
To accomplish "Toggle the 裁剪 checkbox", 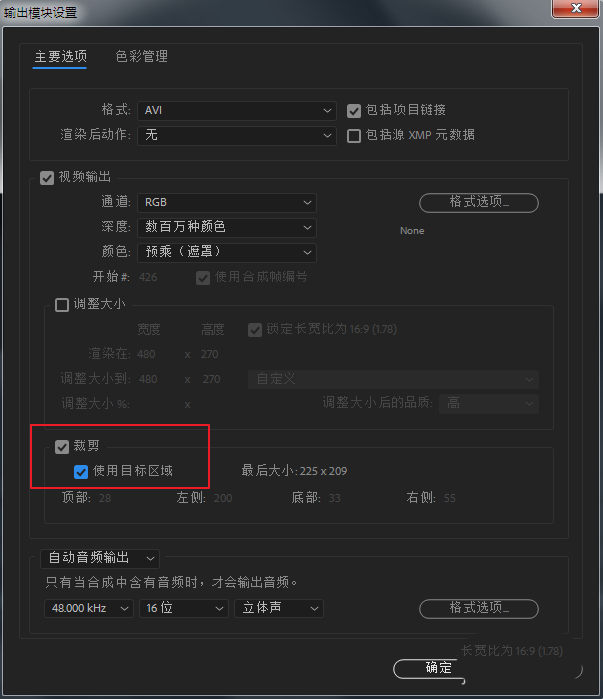I will pyautogui.click(x=62, y=446).
